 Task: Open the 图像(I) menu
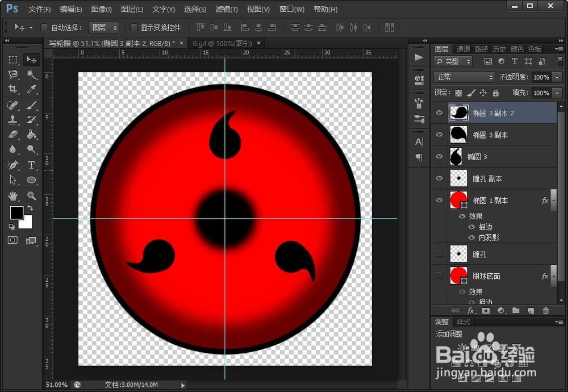(x=102, y=9)
